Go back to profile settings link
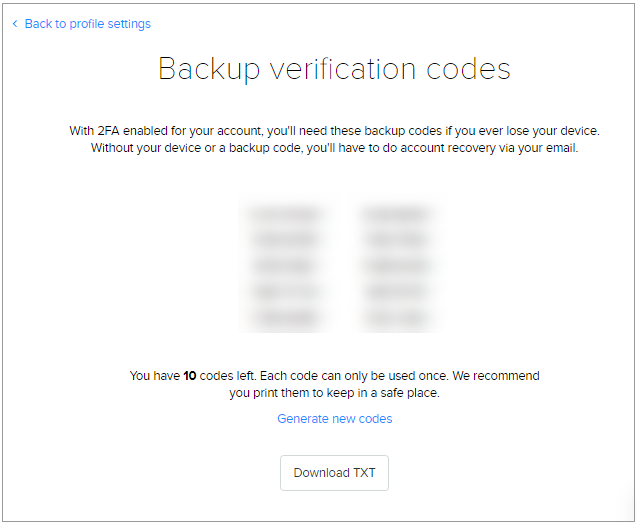Screen dimensions: 637x524 tap(87, 24)
